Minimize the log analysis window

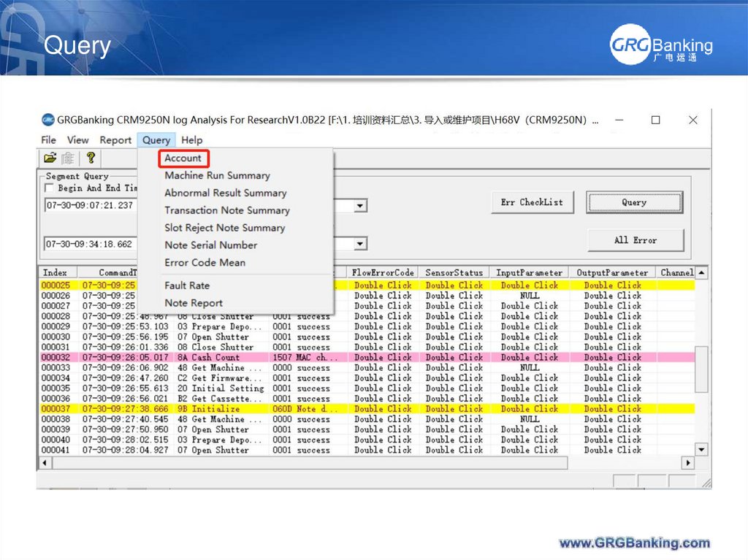[619, 120]
